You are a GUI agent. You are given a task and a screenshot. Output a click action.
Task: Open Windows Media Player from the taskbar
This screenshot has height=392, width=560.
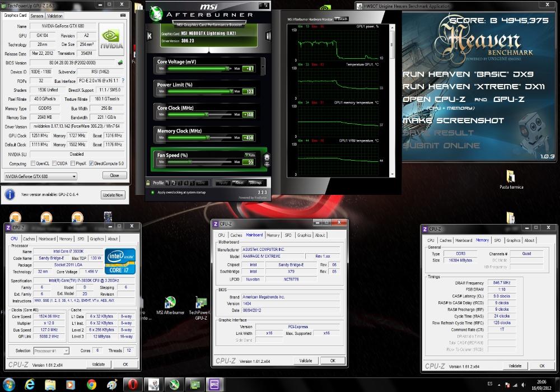[x=71, y=385]
